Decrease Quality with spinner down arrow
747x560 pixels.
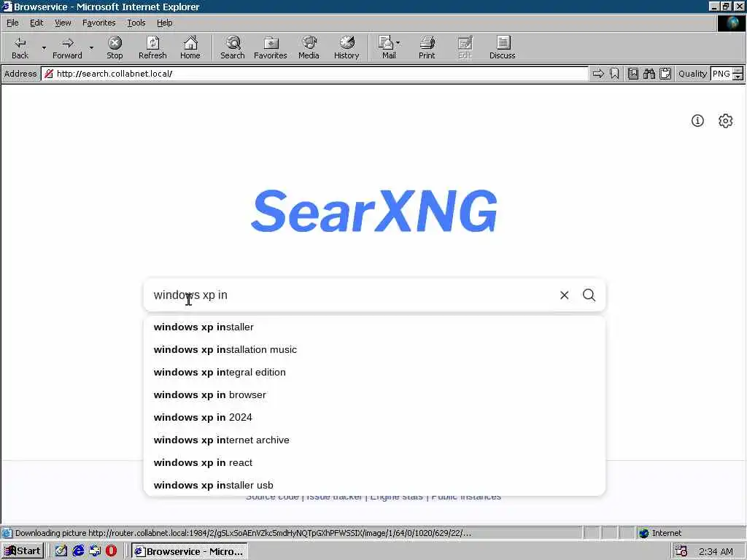pos(738,77)
